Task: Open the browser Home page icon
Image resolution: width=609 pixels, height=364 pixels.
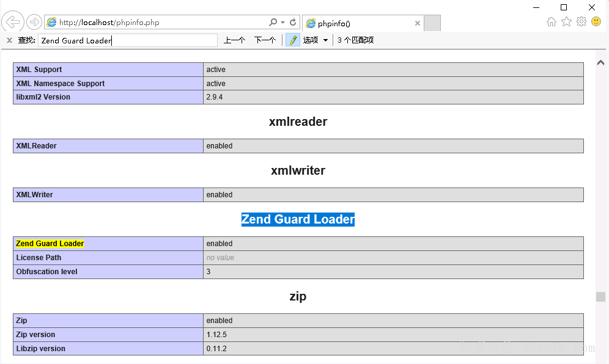Action: tap(552, 22)
